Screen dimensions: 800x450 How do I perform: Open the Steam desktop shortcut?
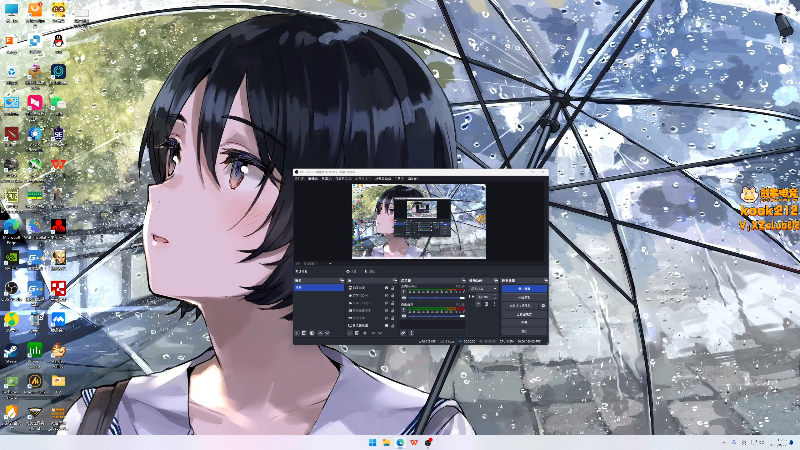tap(11, 352)
